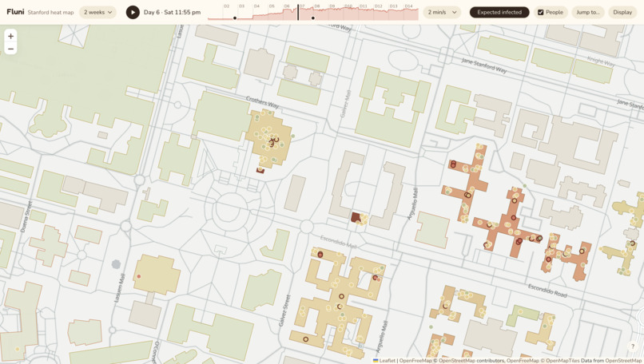The image size is (644, 364).
Task: Open the OpenMapTiles attribution link
Action: 561,361
